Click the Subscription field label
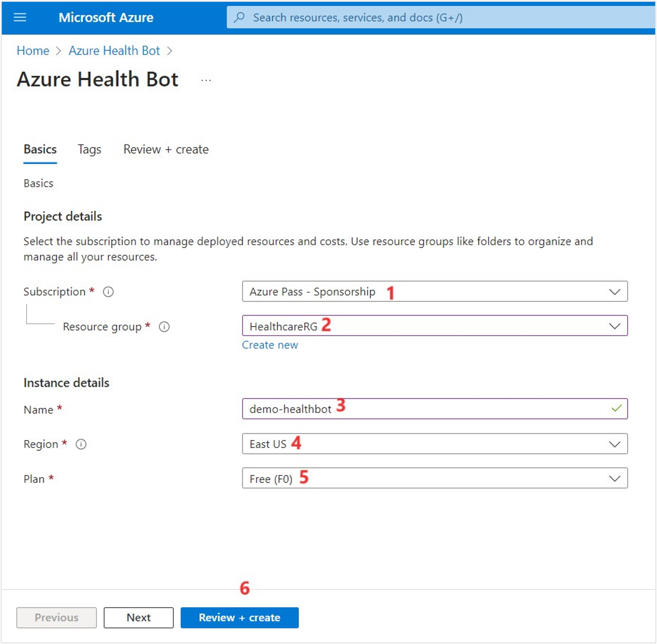Viewport: 657px width, 644px height. (54, 292)
